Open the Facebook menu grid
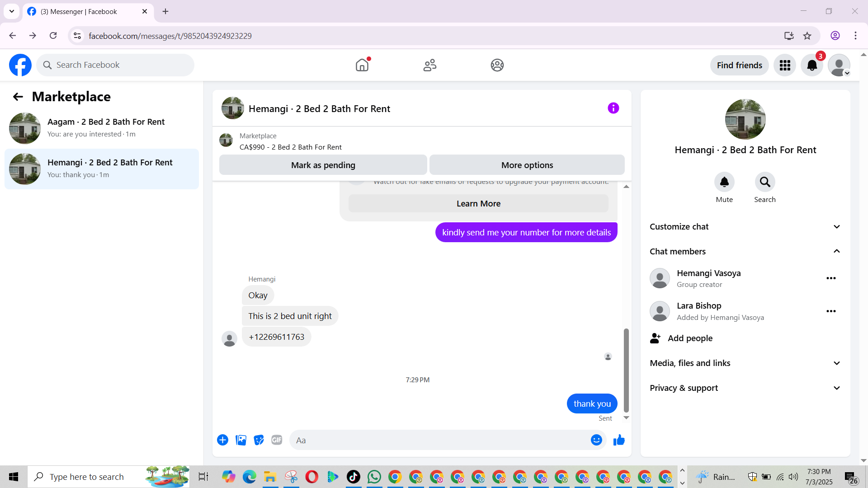 pos(785,66)
